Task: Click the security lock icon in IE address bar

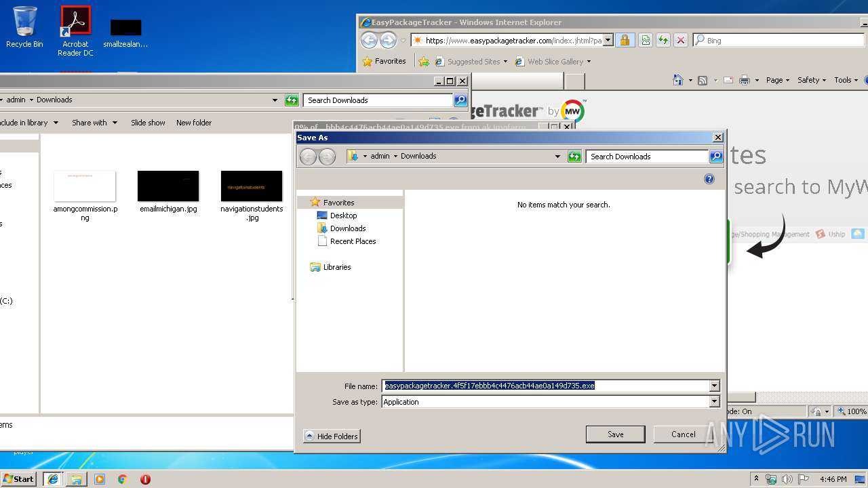Action: tap(625, 41)
